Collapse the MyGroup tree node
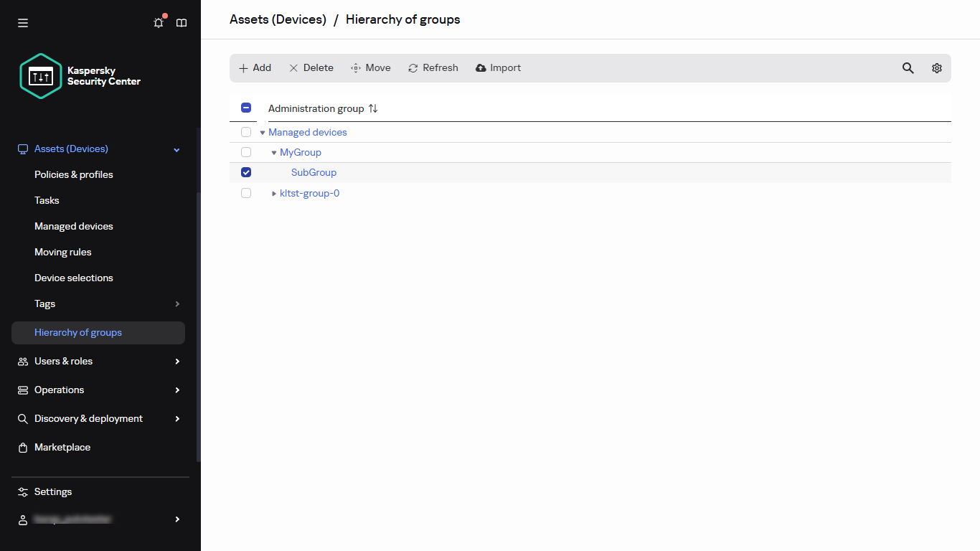Screen dimensions: 980x551 coord(274,153)
